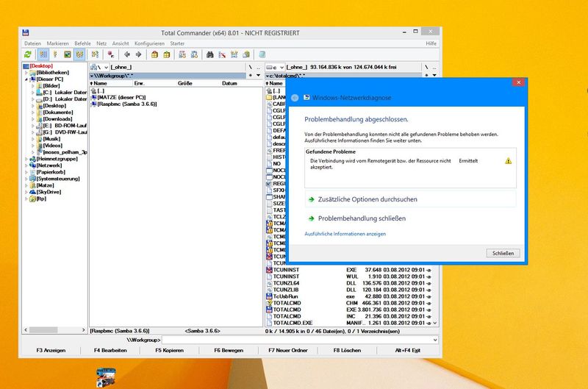The image size is (588, 389).
Task: Open the command line history dropdown
Action: point(435,340)
